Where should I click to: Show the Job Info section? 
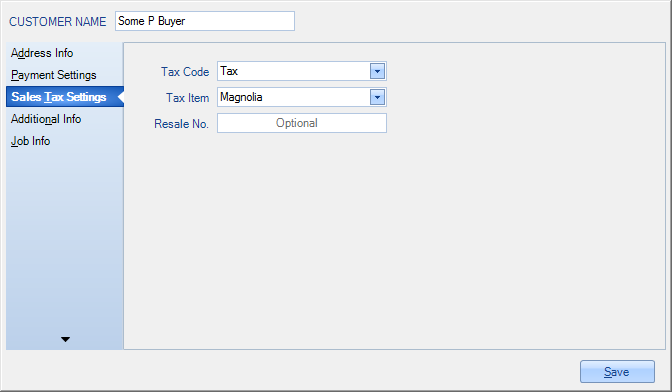coord(30,141)
